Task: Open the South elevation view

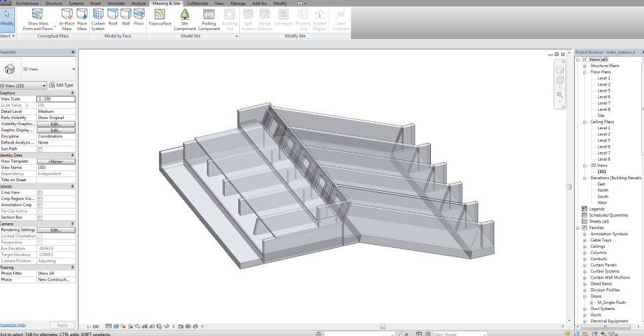Action: pos(602,196)
